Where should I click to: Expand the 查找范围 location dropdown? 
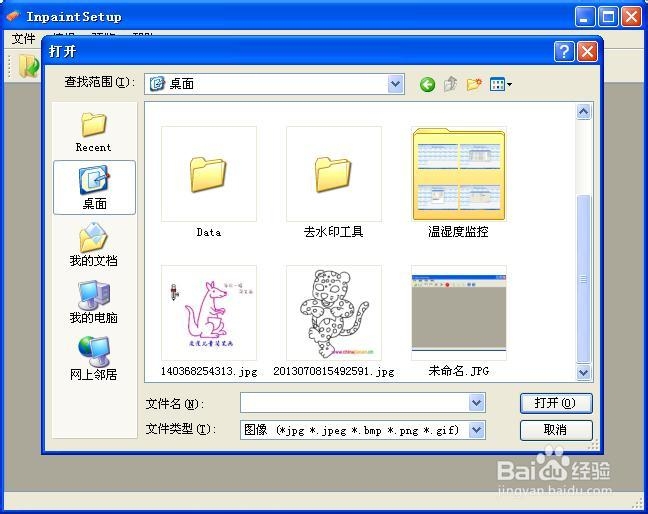pos(395,84)
